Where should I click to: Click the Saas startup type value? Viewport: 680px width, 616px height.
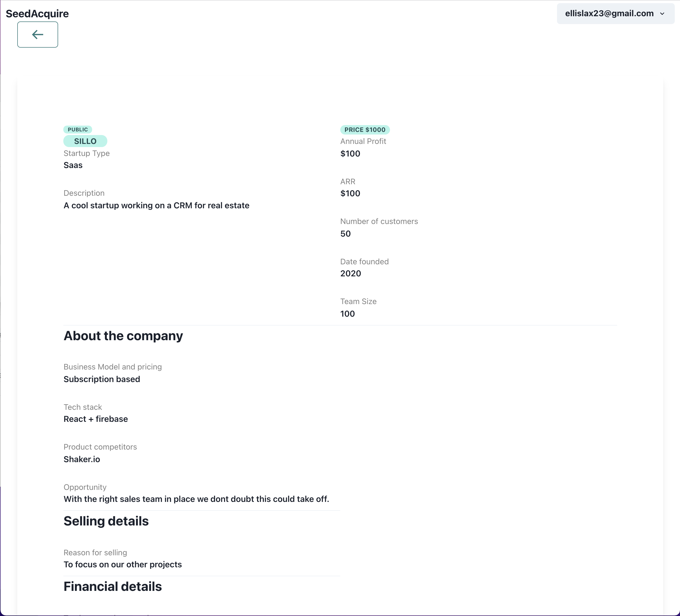(73, 165)
